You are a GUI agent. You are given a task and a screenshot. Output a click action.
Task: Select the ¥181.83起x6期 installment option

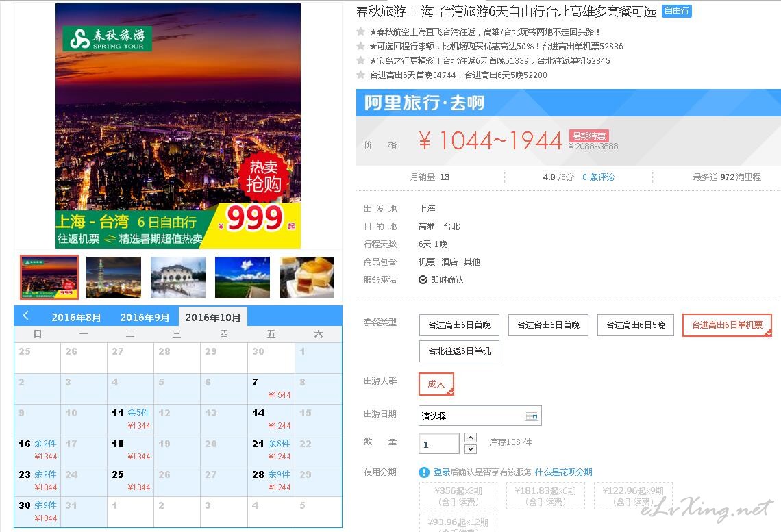point(545,496)
